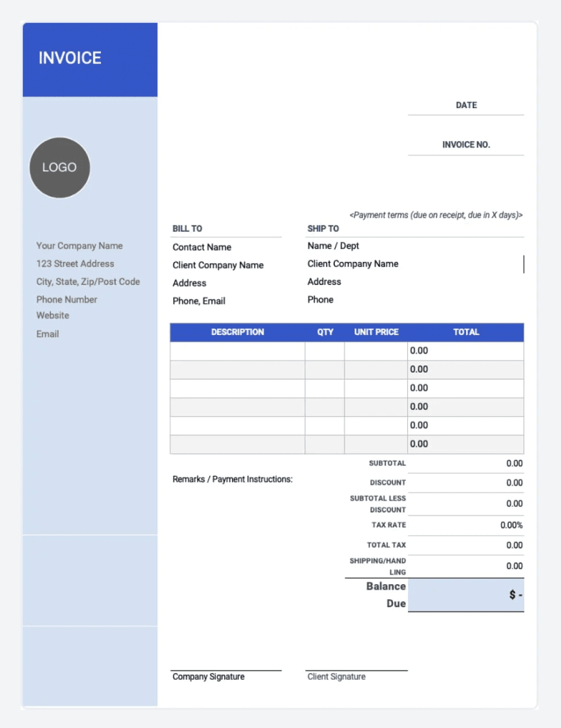Click the Client Signature line label

tap(337, 677)
